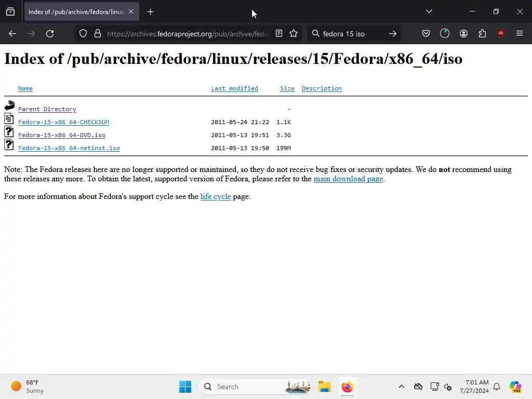
Task: Open uBlock Origin red shield icon
Action: coord(501,33)
